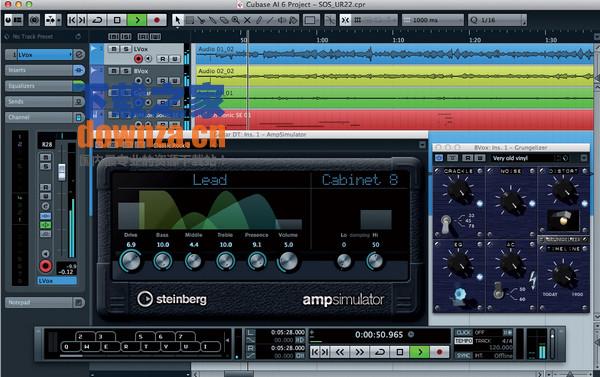
Task: Click the Grungelizer Noise knob
Action: (511, 202)
